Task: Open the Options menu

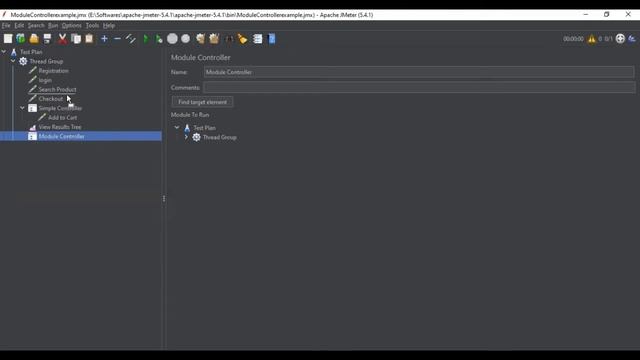Action: 72,25
